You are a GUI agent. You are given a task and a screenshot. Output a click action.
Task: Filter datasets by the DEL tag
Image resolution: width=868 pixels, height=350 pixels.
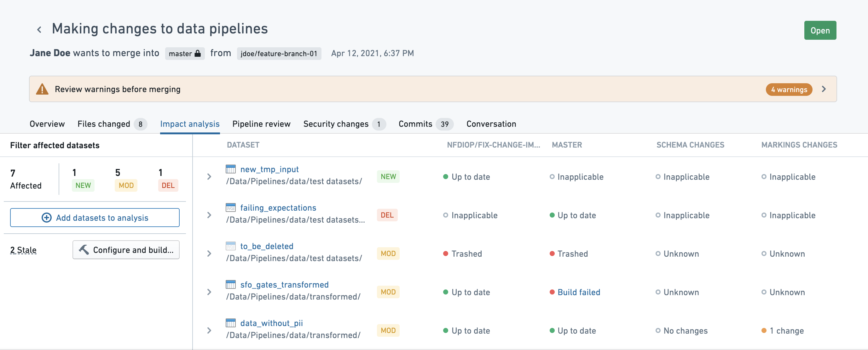tap(168, 185)
